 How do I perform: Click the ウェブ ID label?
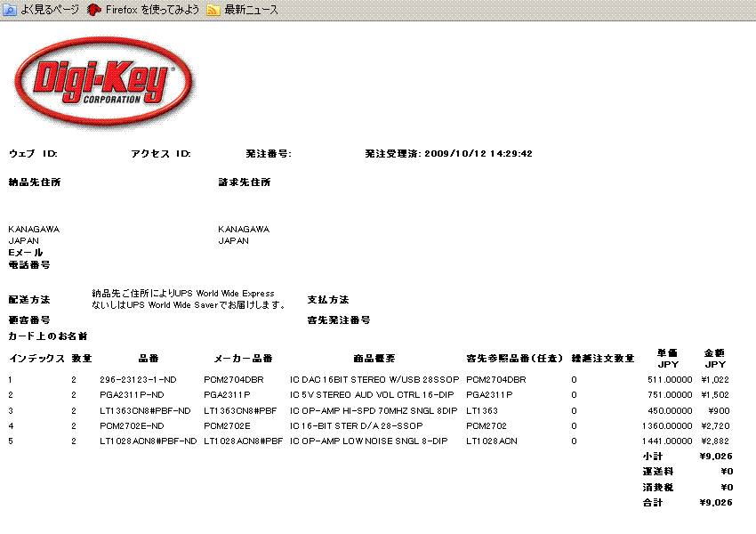tap(33, 154)
